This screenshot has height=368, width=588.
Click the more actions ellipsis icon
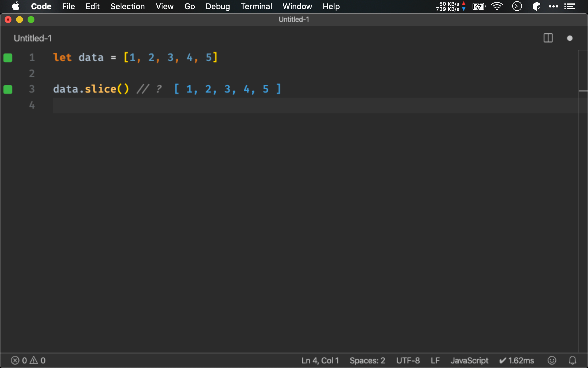coord(553,6)
